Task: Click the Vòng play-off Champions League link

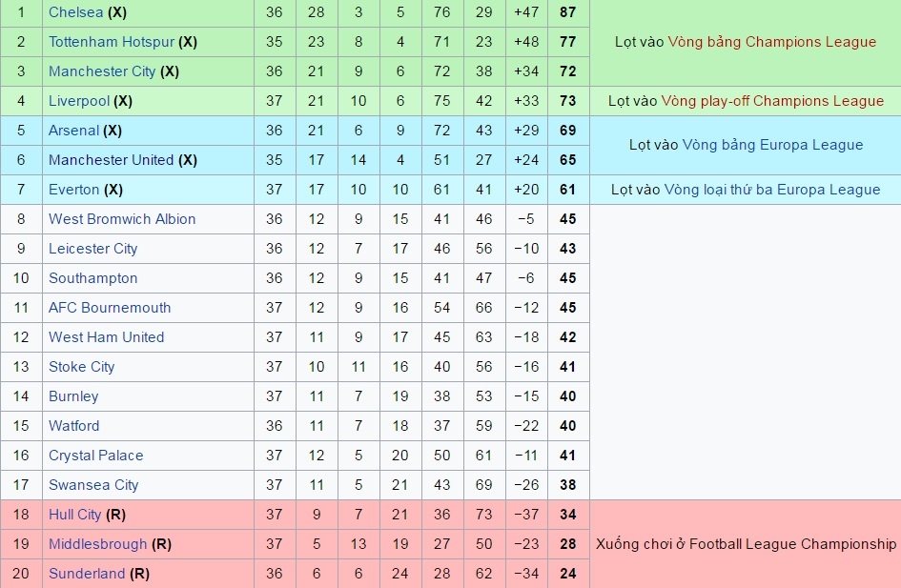Action: (x=773, y=101)
